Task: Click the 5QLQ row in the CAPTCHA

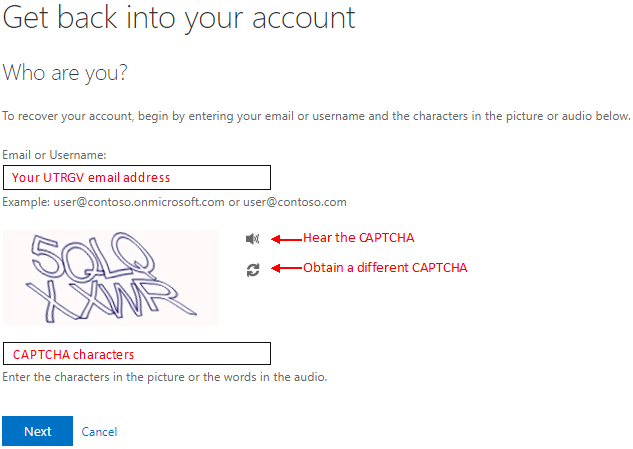Action: pos(94,258)
